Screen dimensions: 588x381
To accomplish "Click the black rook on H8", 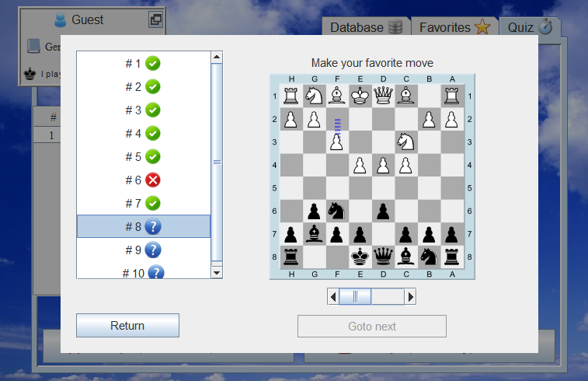I will (x=291, y=257).
